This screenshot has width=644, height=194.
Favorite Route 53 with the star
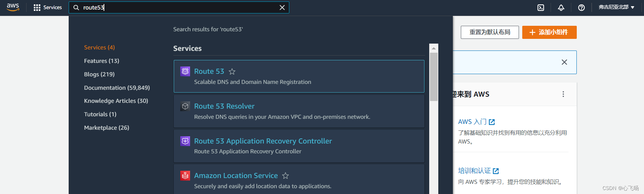point(232,72)
